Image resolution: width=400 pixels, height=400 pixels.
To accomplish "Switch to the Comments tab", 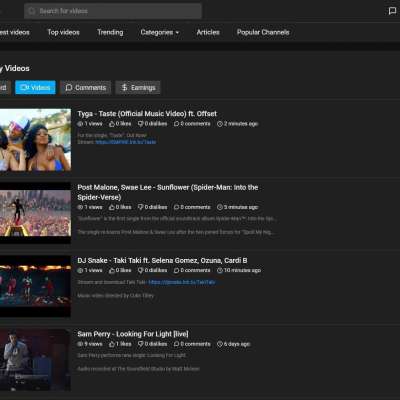I will (x=86, y=87).
